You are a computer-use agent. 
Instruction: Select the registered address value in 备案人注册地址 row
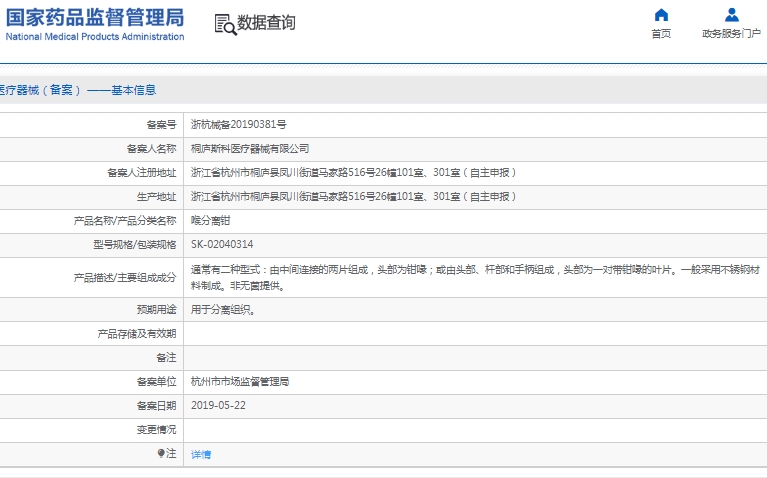click(353, 173)
